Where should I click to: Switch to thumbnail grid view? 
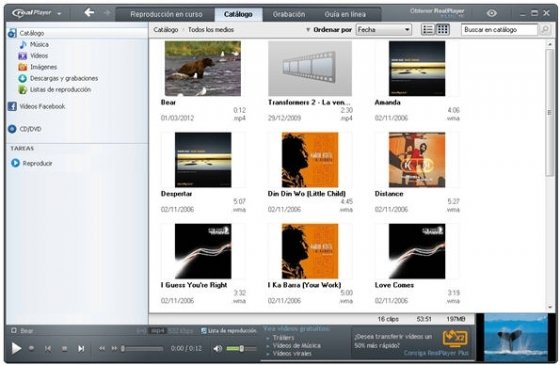tap(443, 30)
